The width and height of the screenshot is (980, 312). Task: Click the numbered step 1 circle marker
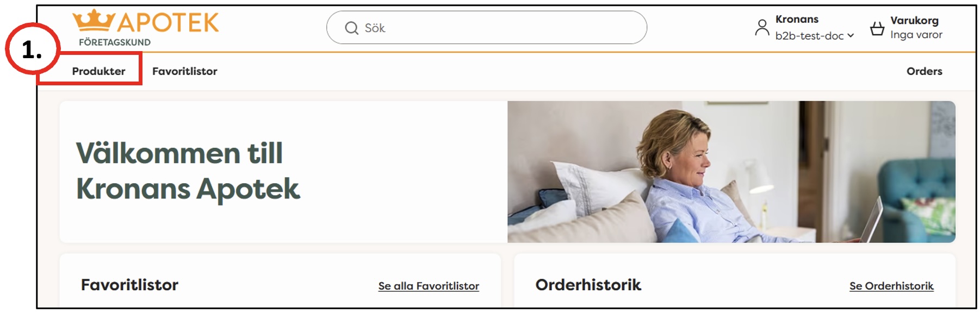pyautogui.click(x=32, y=49)
